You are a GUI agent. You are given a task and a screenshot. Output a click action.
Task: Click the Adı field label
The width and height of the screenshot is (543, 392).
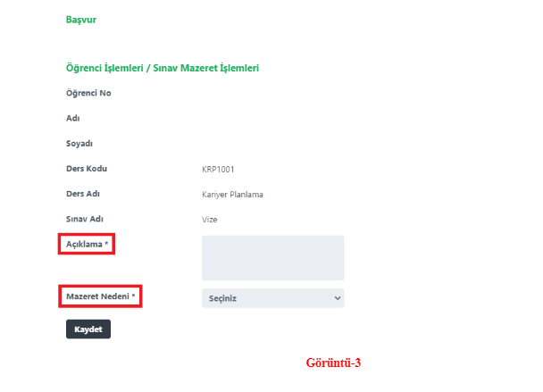(x=73, y=118)
